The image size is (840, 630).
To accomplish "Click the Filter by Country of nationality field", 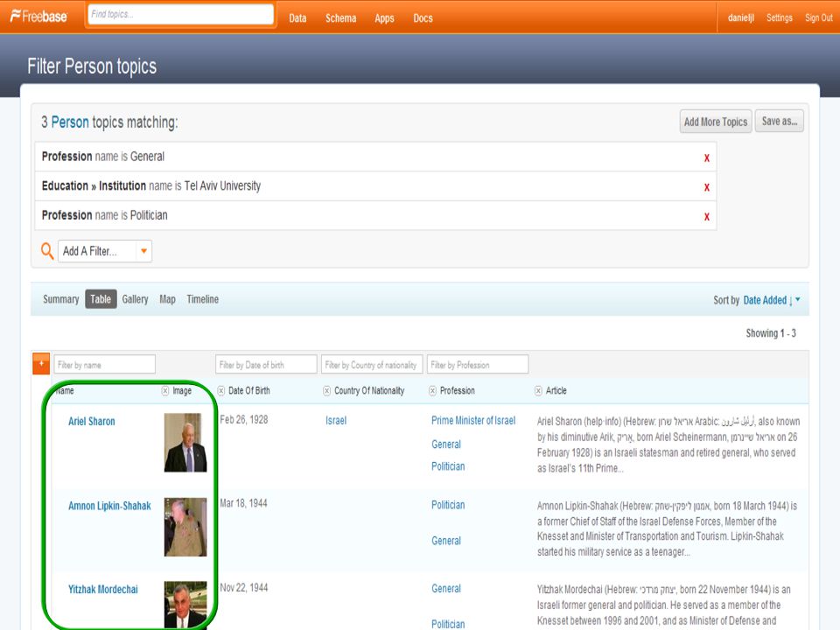I will pyautogui.click(x=372, y=364).
